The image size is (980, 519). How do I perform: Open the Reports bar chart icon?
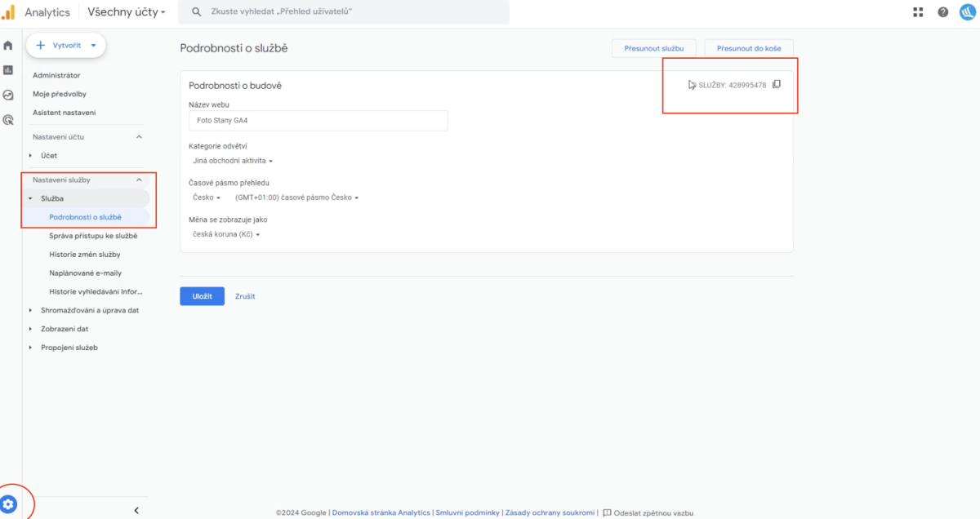click(8, 70)
